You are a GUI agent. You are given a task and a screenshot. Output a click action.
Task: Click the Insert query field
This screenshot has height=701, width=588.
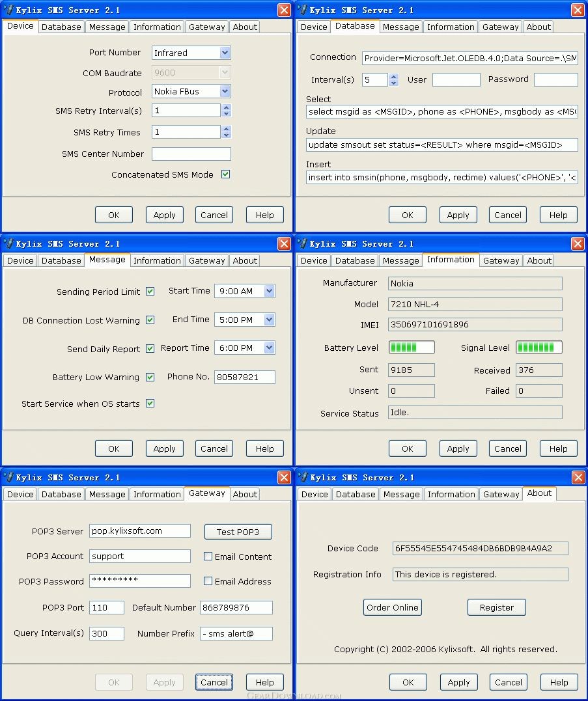click(442, 178)
